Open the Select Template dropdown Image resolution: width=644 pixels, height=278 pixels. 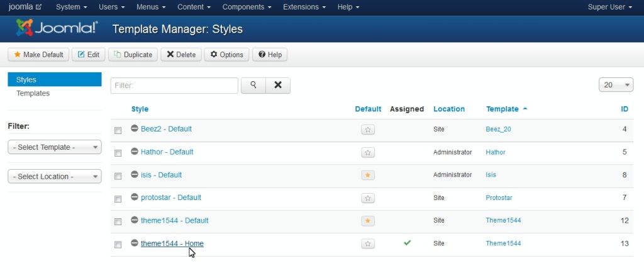(x=55, y=147)
